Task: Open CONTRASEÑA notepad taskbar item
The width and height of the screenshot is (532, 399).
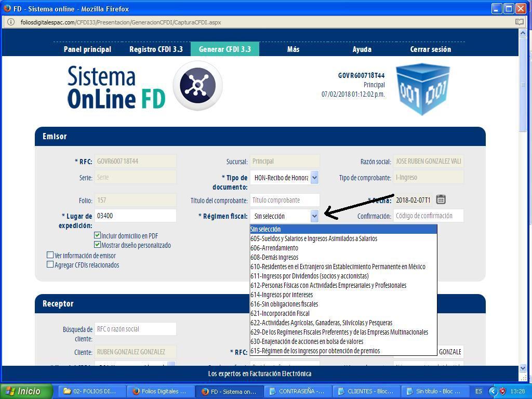Action: tap(298, 391)
